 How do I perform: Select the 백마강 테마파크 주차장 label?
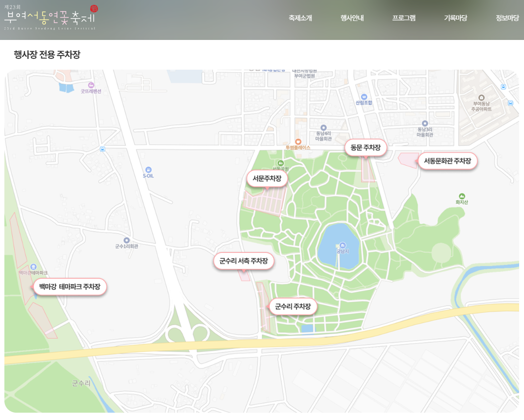pyautogui.click(x=70, y=286)
